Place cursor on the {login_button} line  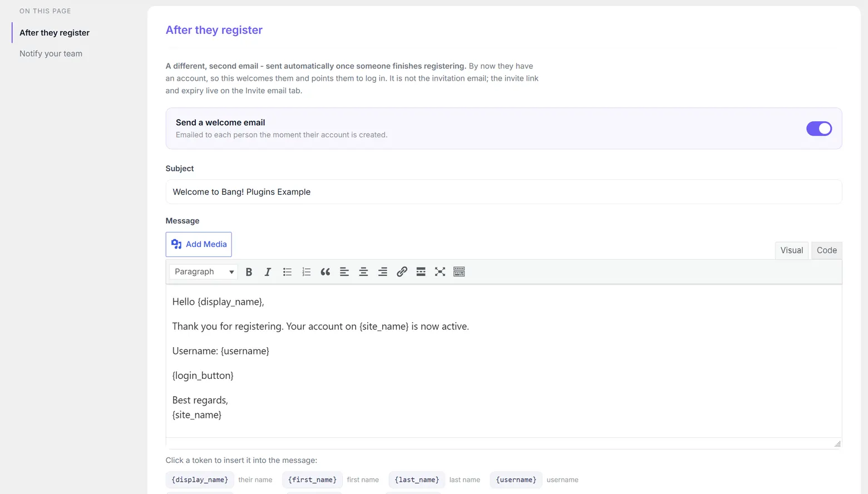(203, 376)
